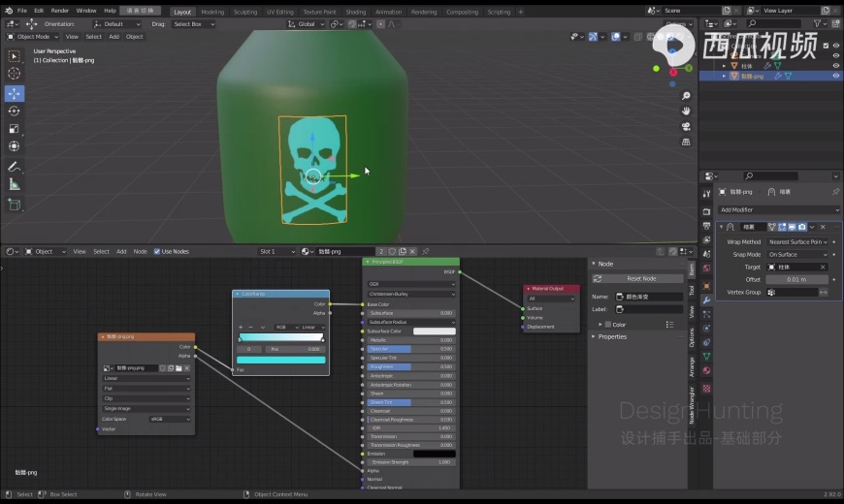Image resolution: width=844 pixels, height=504 pixels.
Task: Open the Render menu
Action: click(60, 11)
